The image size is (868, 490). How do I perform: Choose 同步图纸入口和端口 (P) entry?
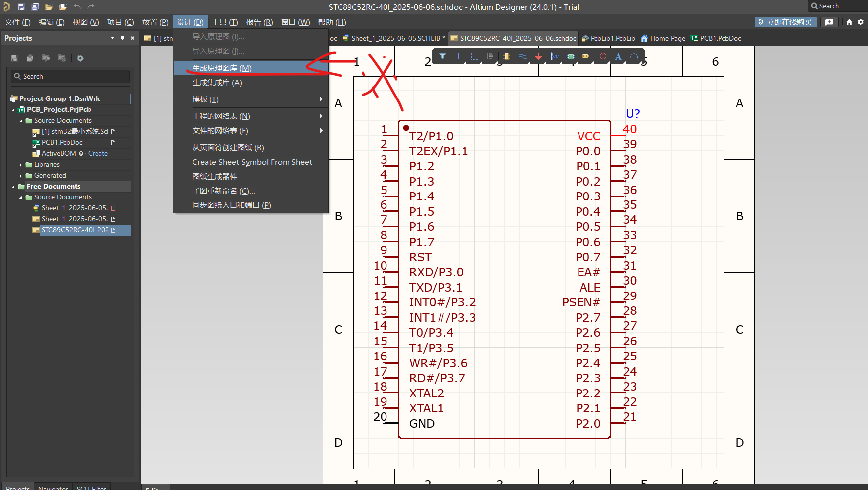[x=251, y=205]
